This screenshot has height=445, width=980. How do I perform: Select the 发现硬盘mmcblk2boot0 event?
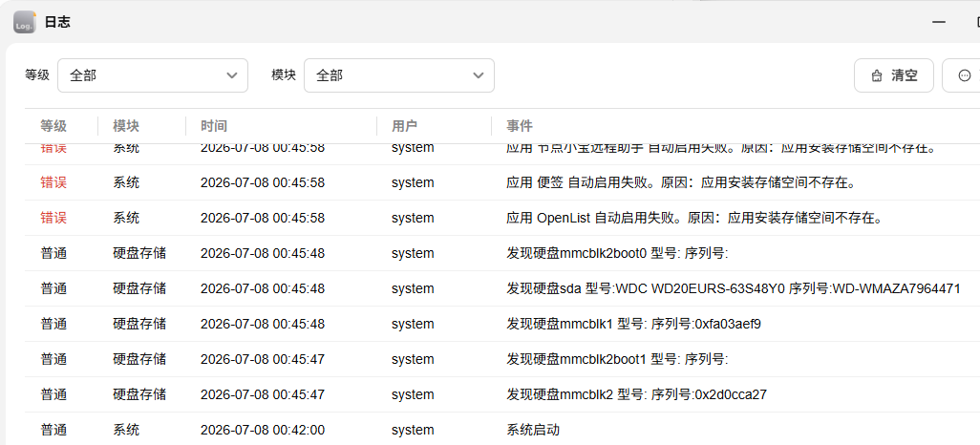click(617, 253)
